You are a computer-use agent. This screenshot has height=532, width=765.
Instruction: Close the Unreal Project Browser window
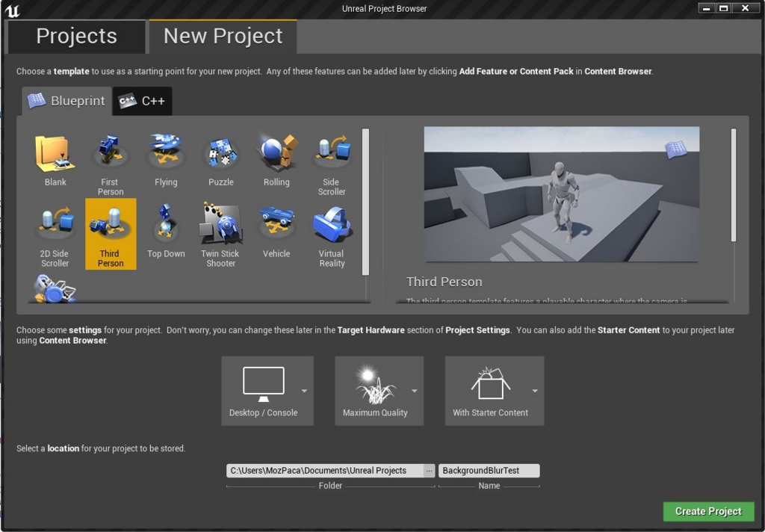[x=746, y=8]
